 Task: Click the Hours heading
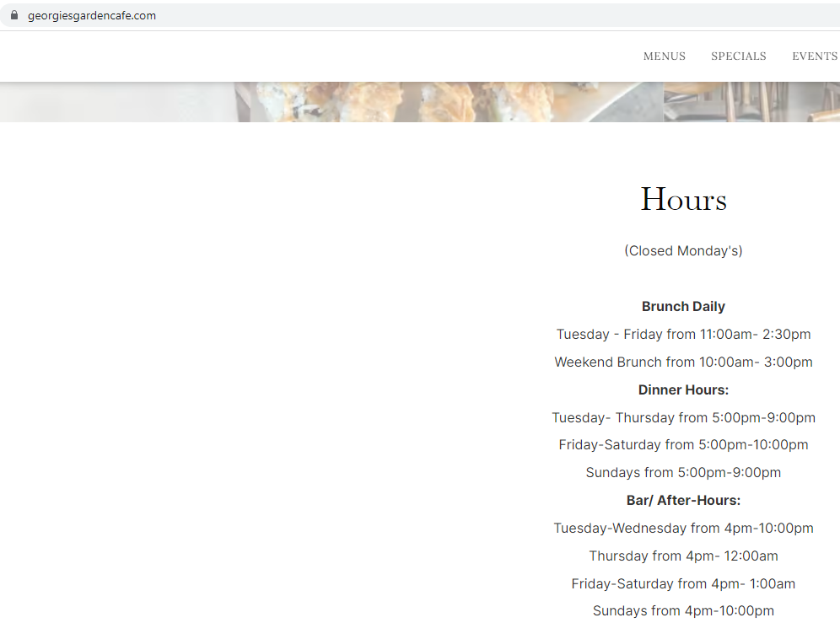[683, 200]
